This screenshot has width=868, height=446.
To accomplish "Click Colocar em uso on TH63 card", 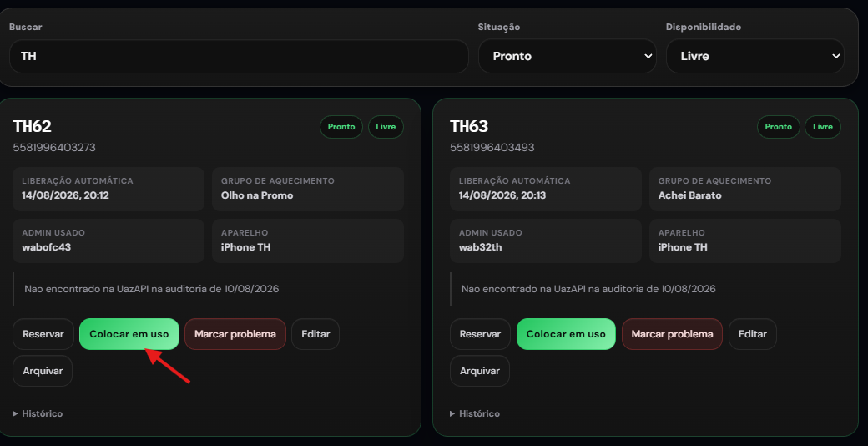I will pos(566,334).
